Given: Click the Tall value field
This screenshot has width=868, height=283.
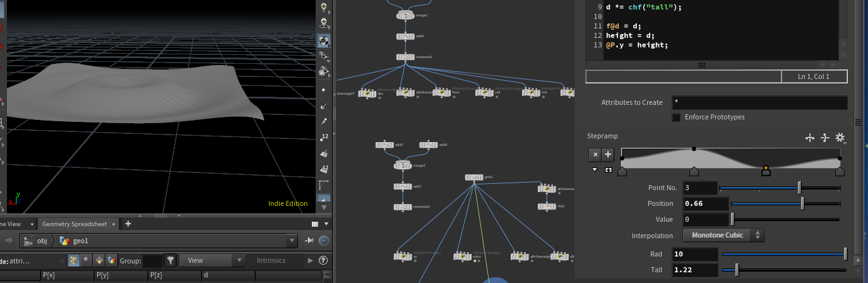Looking at the screenshot, I should tap(694, 270).
